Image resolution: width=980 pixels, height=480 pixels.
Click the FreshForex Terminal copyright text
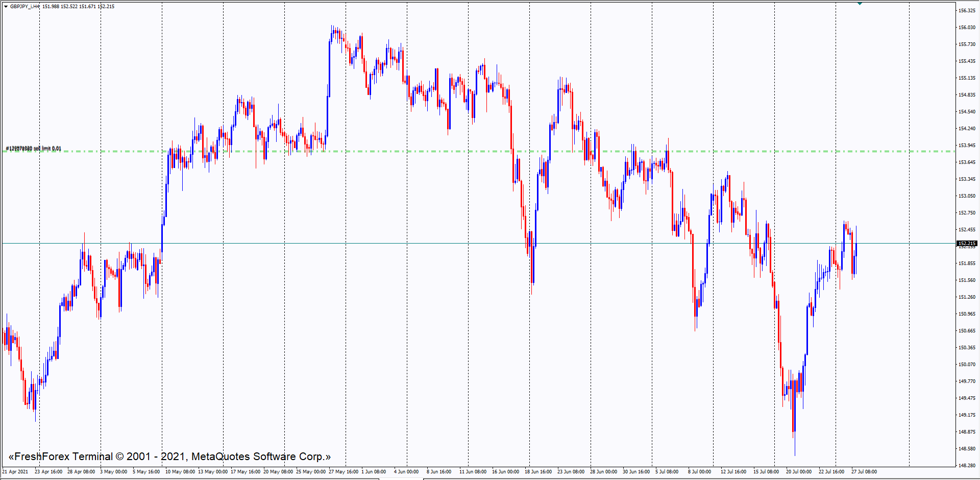coord(169,457)
